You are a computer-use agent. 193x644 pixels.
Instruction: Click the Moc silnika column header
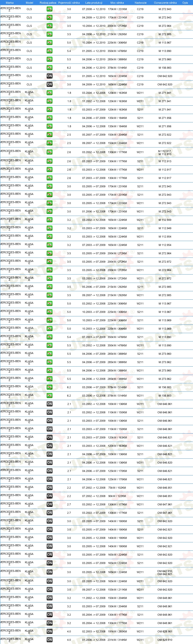point(117,3)
